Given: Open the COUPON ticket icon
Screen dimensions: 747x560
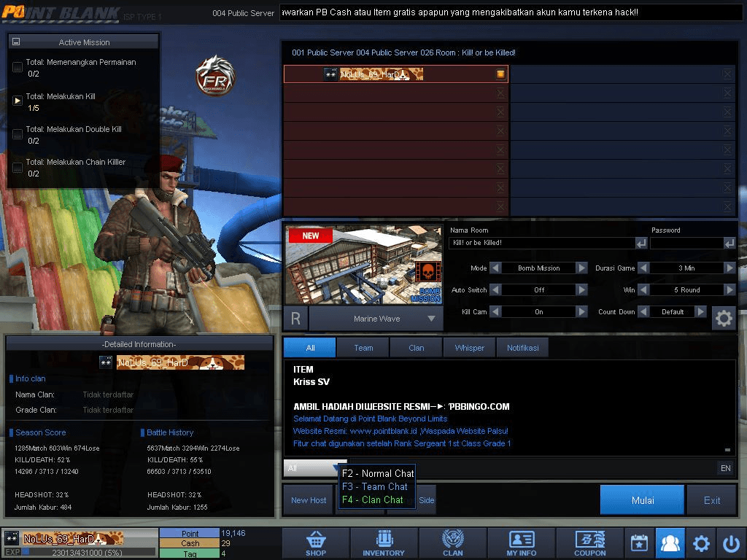Looking at the screenshot, I should pyautogui.click(x=589, y=542).
